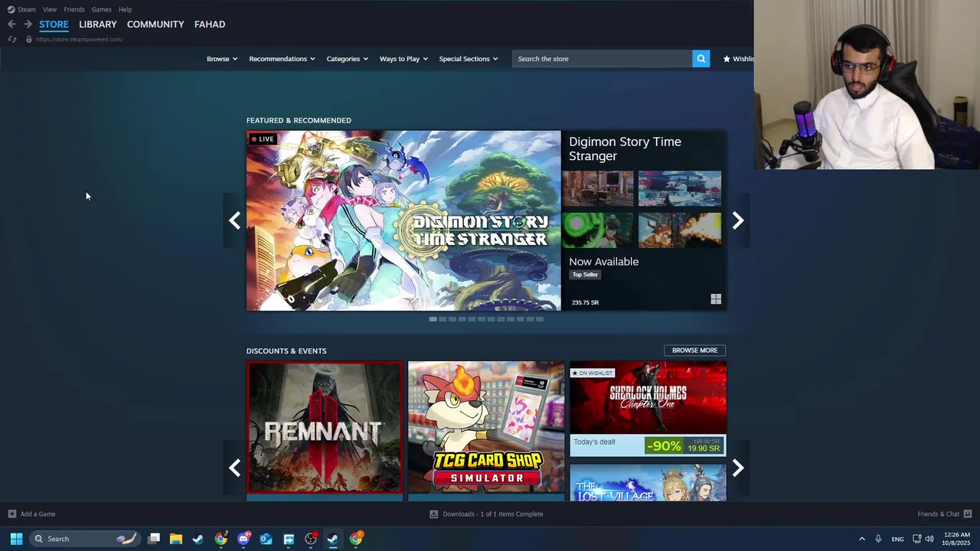The width and height of the screenshot is (980, 551).
Task: Open the Friends menu
Action: point(74,9)
